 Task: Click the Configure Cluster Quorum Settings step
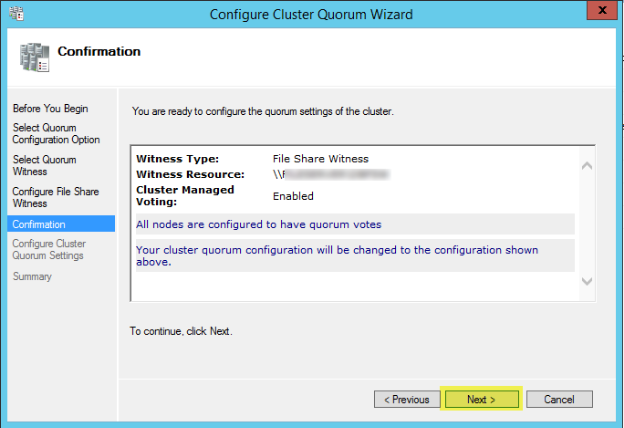49,249
